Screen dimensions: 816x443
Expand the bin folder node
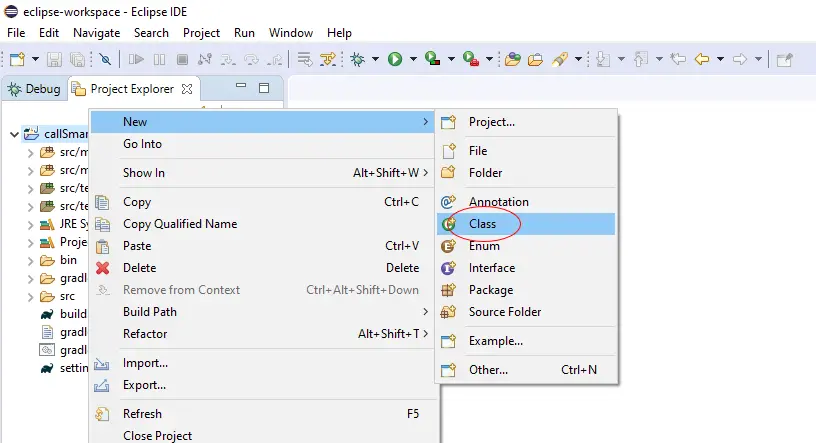pos(30,261)
